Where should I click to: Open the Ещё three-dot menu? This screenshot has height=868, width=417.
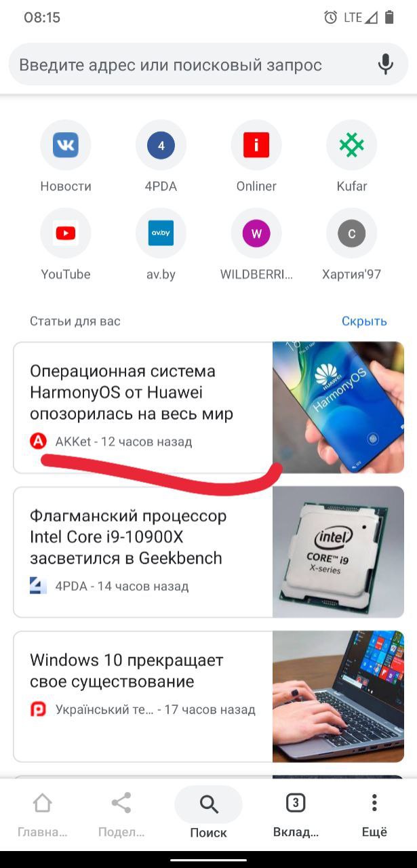pyautogui.click(x=374, y=816)
